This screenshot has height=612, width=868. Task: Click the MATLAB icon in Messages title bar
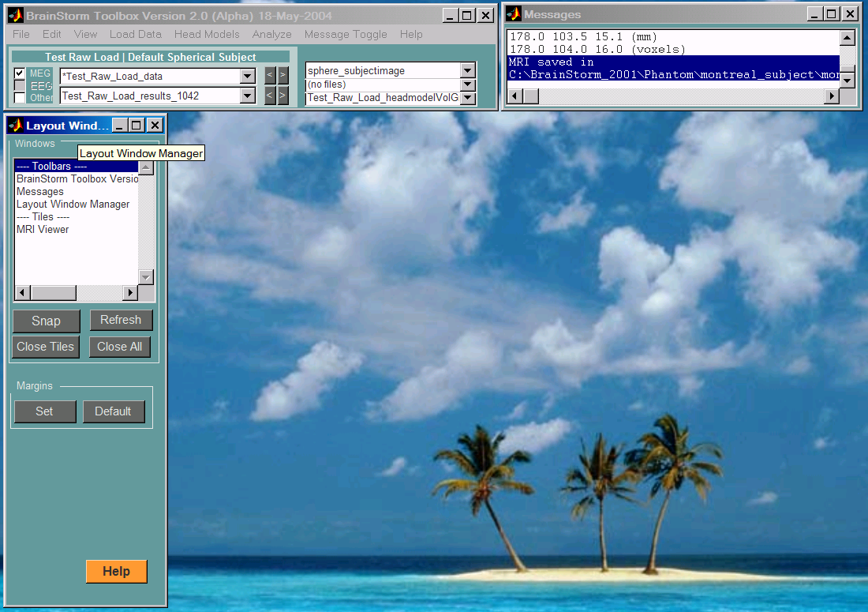[x=514, y=14]
